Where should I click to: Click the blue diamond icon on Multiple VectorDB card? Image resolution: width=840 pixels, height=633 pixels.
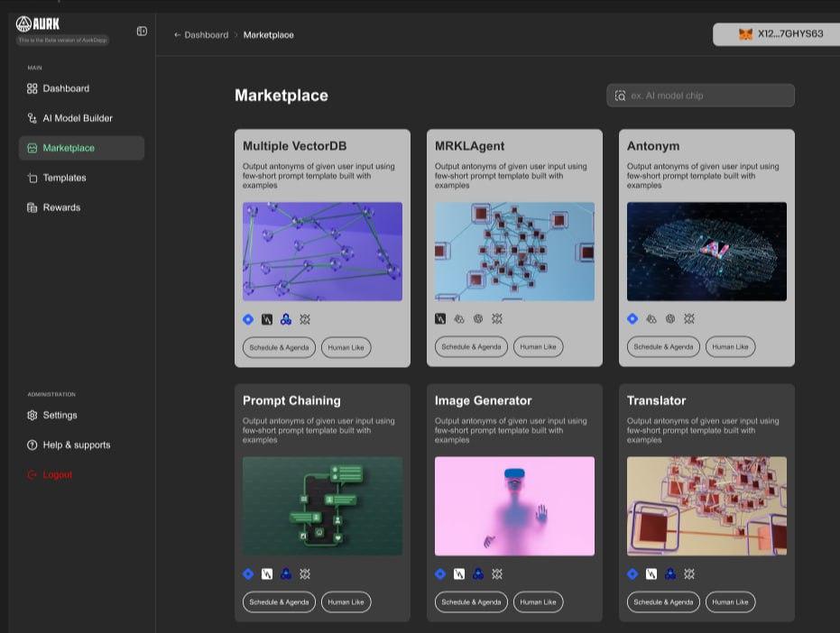click(248, 319)
